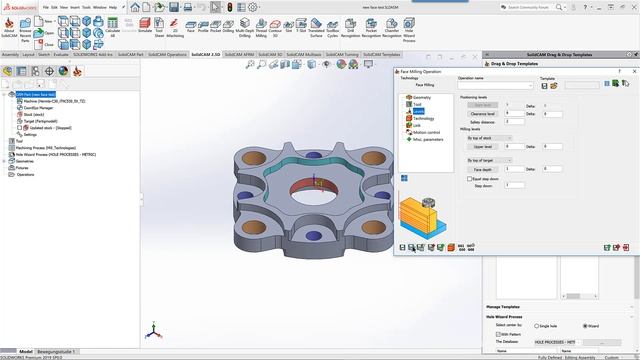The width and height of the screenshot is (640, 360).
Task: Open the Options gear icon in title toolbar
Action: (253, 7)
